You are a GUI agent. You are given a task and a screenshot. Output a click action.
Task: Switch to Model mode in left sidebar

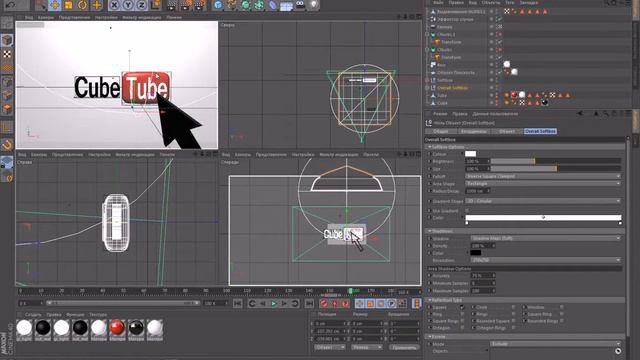click(7, 40)
